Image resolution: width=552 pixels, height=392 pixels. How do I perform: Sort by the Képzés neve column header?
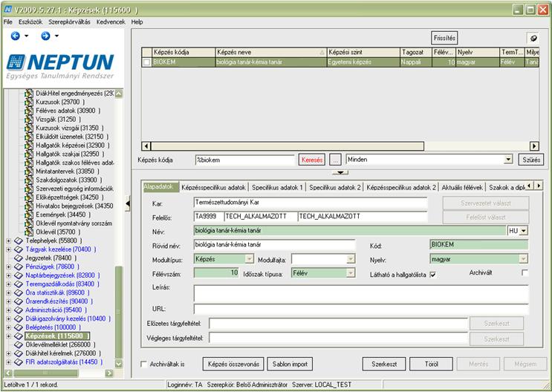tap(271, 53)
